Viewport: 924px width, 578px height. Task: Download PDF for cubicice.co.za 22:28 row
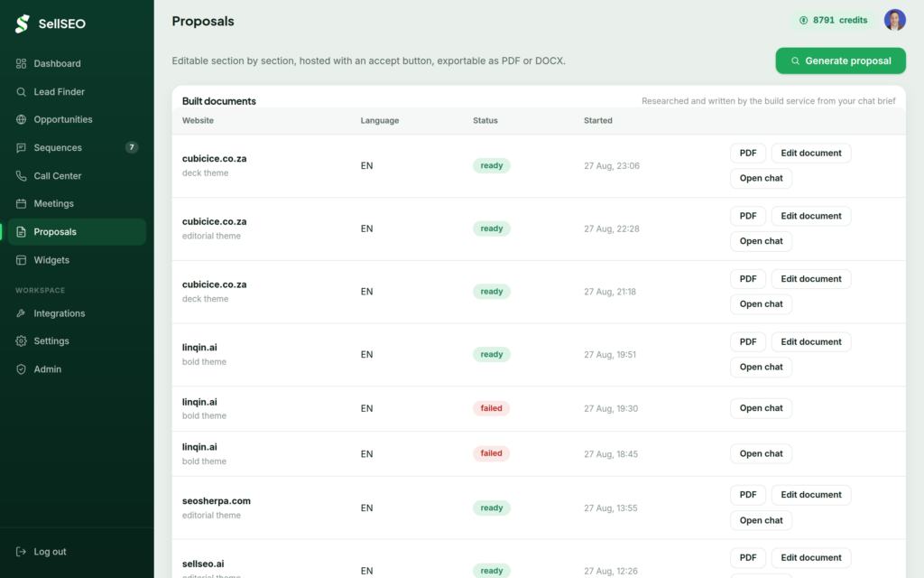pyautogui.click(x=748, y=216)
